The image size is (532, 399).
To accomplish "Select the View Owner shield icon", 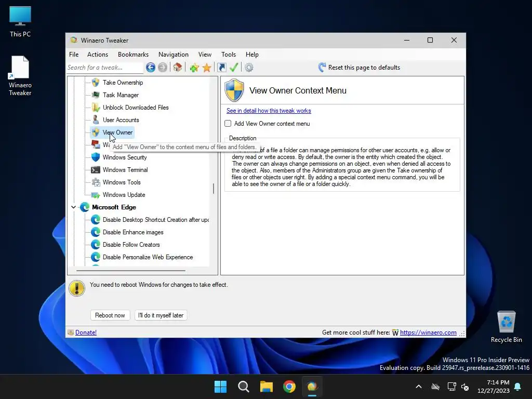I will (x=96, y=132).
